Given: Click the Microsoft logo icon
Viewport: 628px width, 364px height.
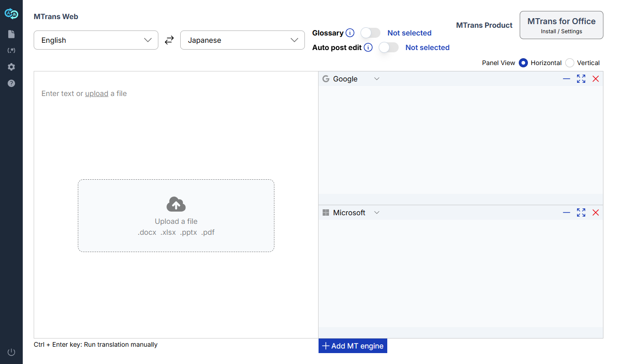Looking at the screenshot, I should [x=326, y=212].
